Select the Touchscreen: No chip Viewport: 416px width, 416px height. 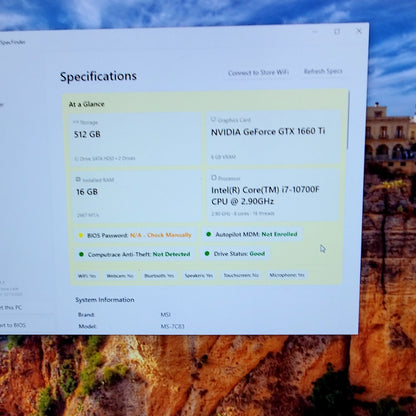(241, 275)
